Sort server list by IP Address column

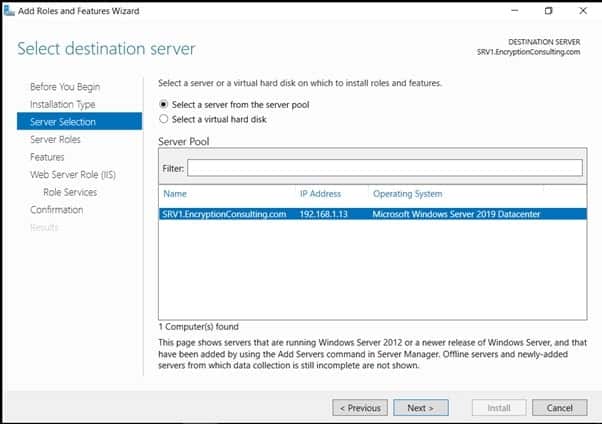coord(320,193)
